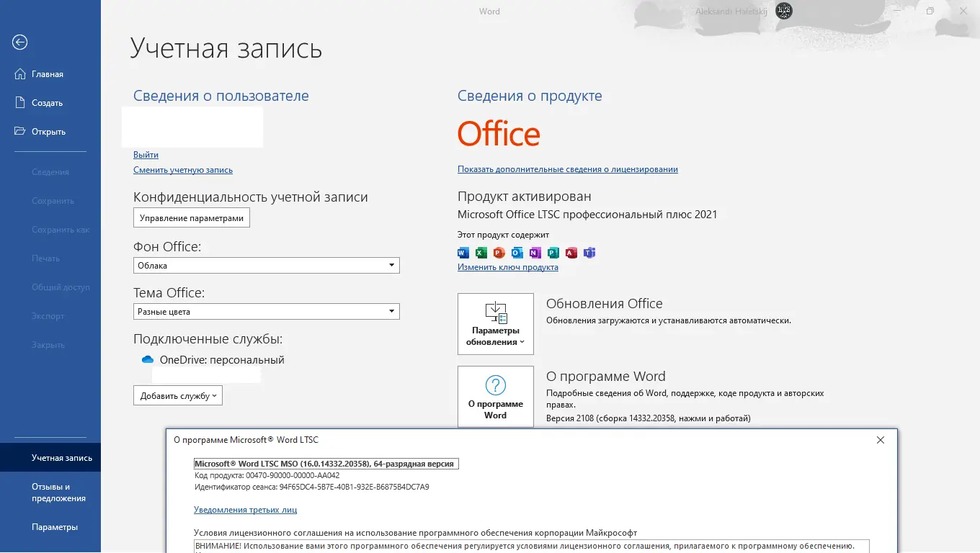Click the Microsoft Teams icon
This screenshot has width=980, height=553.
(589, 253)
